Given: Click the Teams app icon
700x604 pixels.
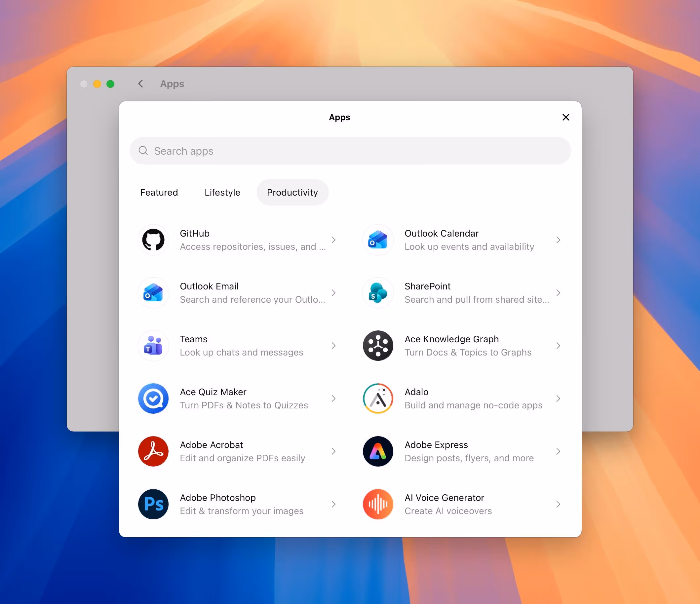Looking at the screenshot, I should tap(153, 346).
